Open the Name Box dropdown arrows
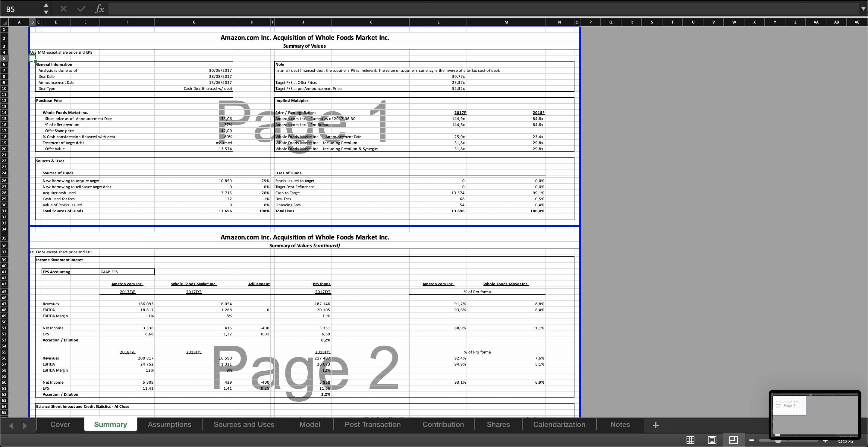The width and height of the screenshot is (868, 447). (46, 9)
